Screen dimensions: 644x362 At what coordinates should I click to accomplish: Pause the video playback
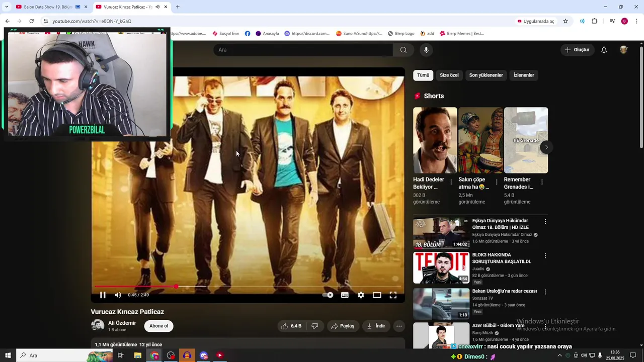pyautogui.click(x=103, y=295)
